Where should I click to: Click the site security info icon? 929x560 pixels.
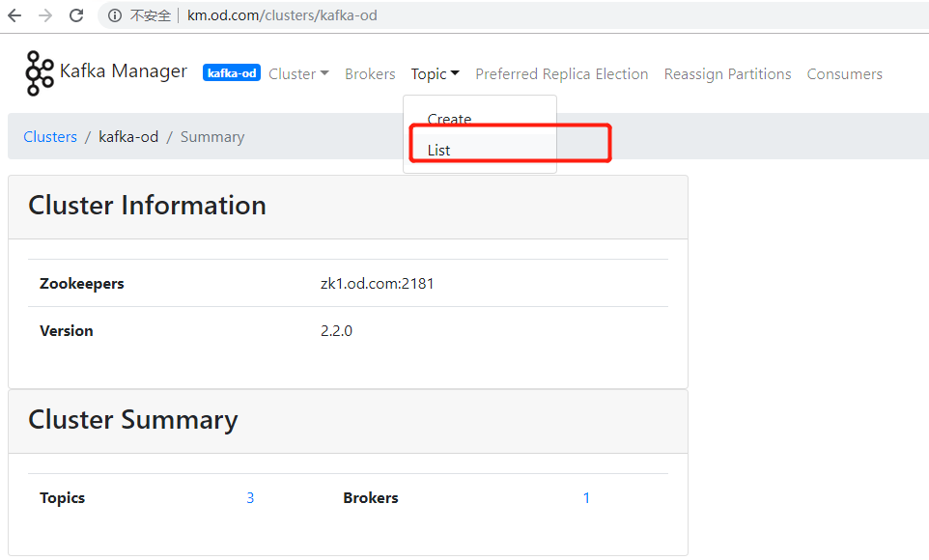114,15
